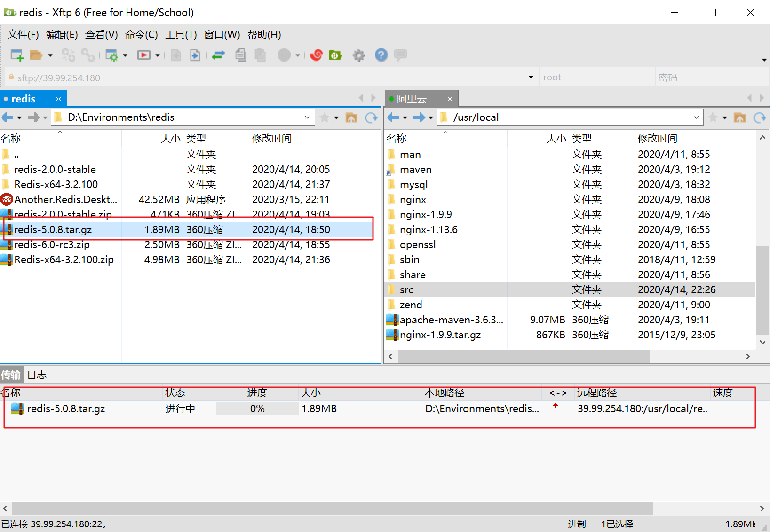Click the remote pane vertical scrollbar
This screenshot has height=532, width=770.
tap(762, 290)
